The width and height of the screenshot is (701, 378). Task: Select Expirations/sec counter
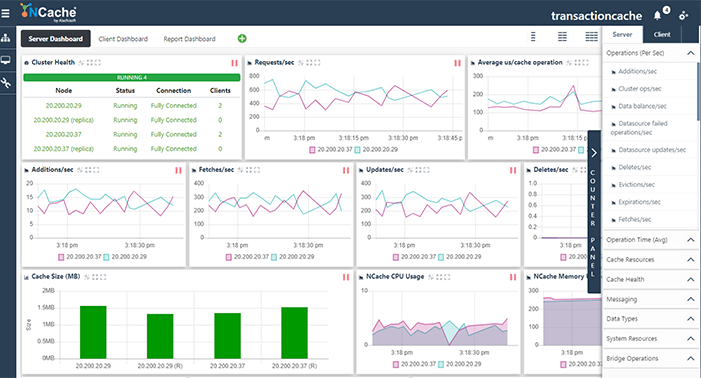[639, 202]
